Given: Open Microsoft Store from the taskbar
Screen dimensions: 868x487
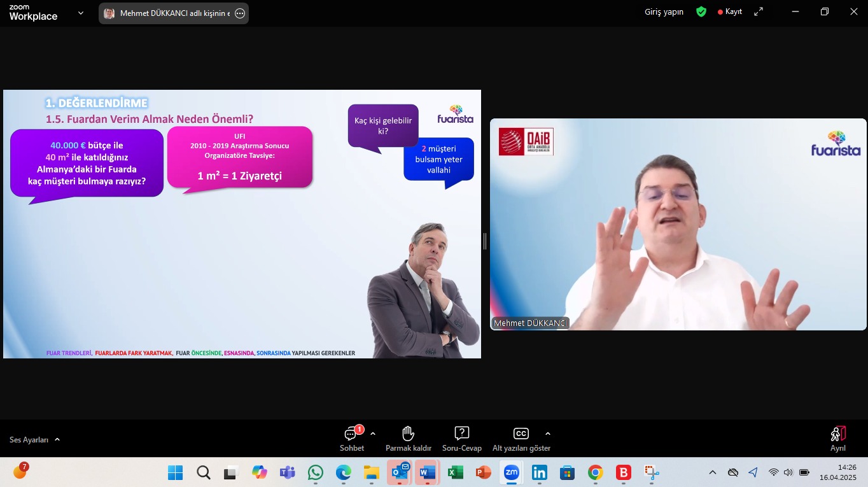Looking at the screenshot, I should click(568, 472).
